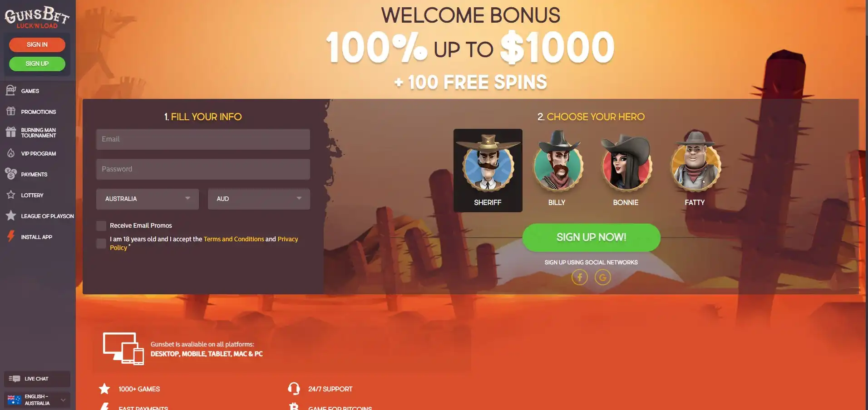Image resolution: width=868 pixels, height=410 pixels.
Task: Open the AUD currency dropdown
Action: tap(259, 199)
